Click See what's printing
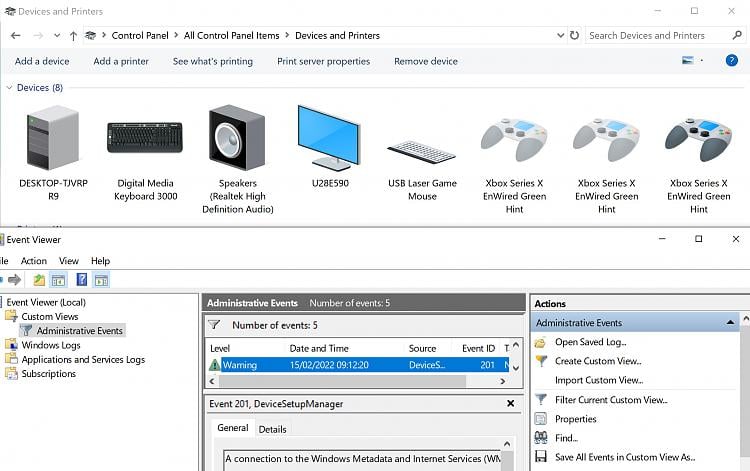The image size is (750, 471). (x=213, y=61)
